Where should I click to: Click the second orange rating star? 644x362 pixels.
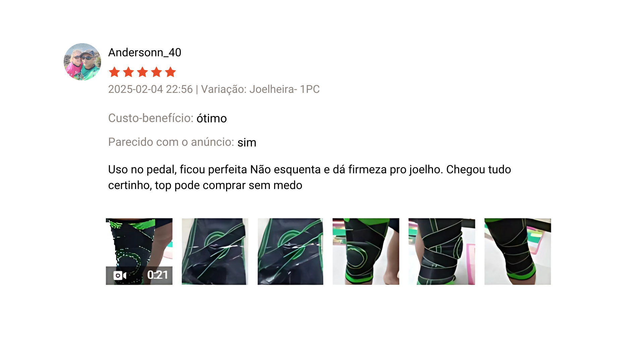pyautogui.click(x=128, y=72)
